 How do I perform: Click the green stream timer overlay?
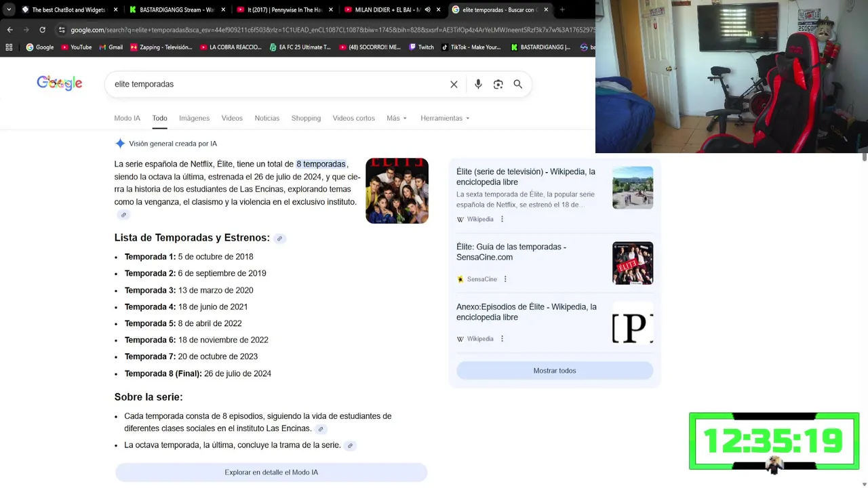coord(774,441)
